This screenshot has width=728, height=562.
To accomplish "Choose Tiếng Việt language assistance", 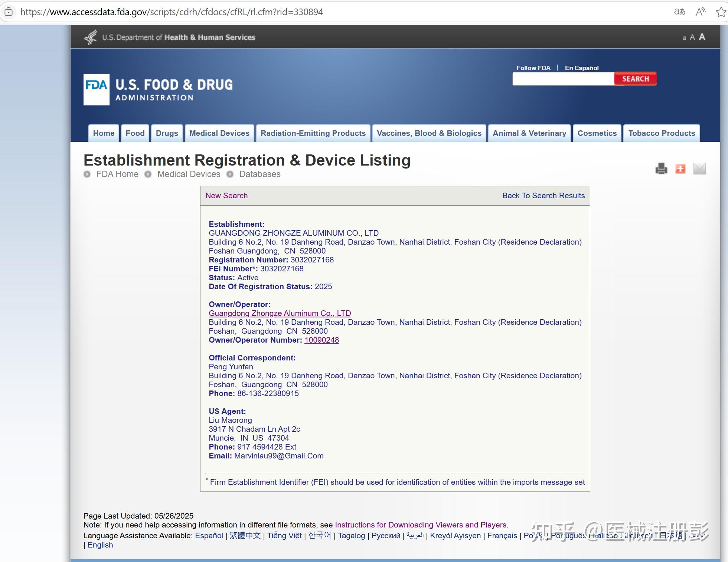I will coord(284,536).
